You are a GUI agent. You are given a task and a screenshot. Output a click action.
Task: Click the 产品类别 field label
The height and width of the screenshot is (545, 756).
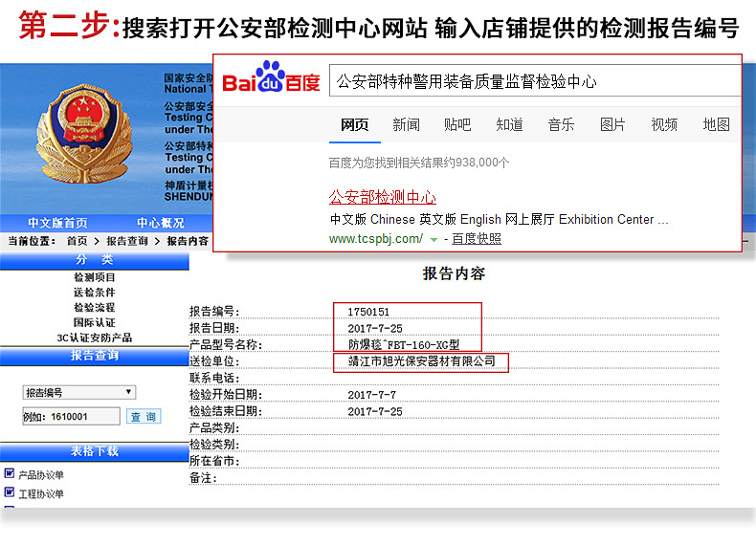point(214,428)
